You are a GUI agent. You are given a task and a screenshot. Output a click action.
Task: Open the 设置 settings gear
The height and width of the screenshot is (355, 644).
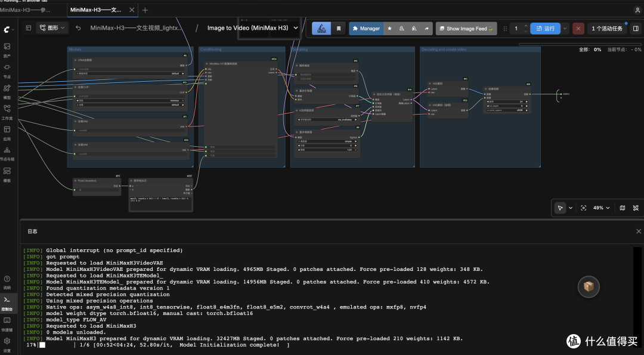click(7, 344)
